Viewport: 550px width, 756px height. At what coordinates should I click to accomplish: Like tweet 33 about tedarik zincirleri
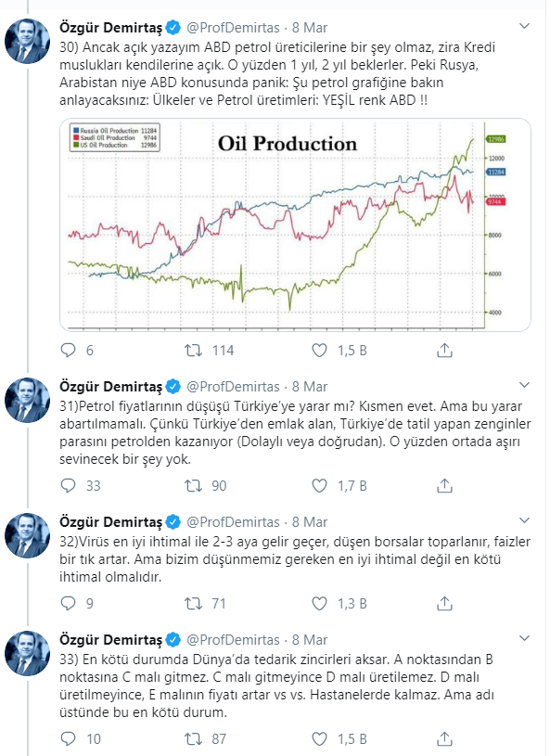click(x=320, y=738)
